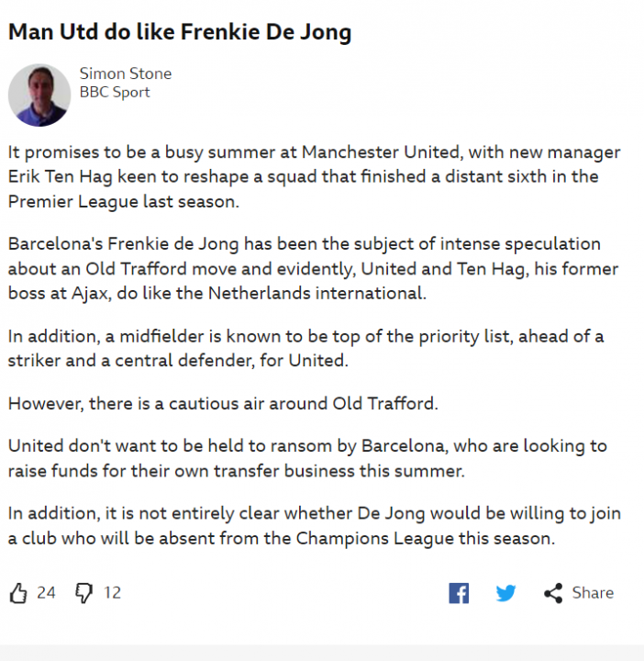
Task: Share the article on Facebook
Action: tap(459, 593)
